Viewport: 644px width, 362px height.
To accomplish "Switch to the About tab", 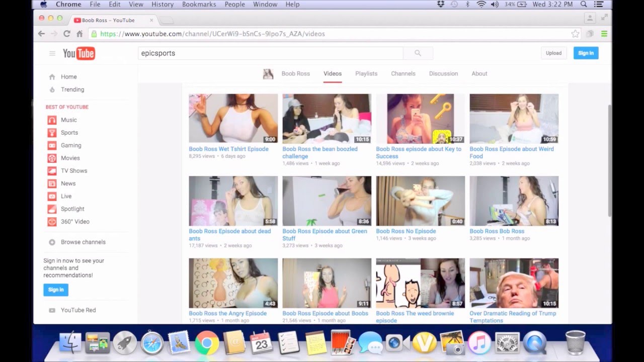I will coord(479,73).
